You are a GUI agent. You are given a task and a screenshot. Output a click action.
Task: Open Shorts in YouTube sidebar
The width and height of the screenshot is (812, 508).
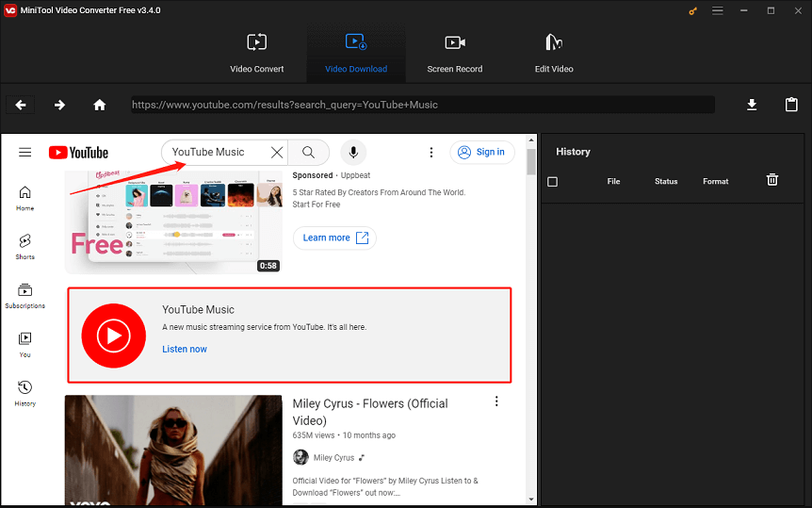pos(24,247)
